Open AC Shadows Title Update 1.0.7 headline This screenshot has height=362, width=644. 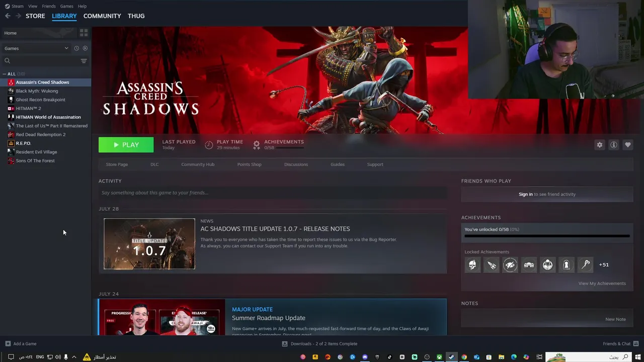(x=275, y=229)
